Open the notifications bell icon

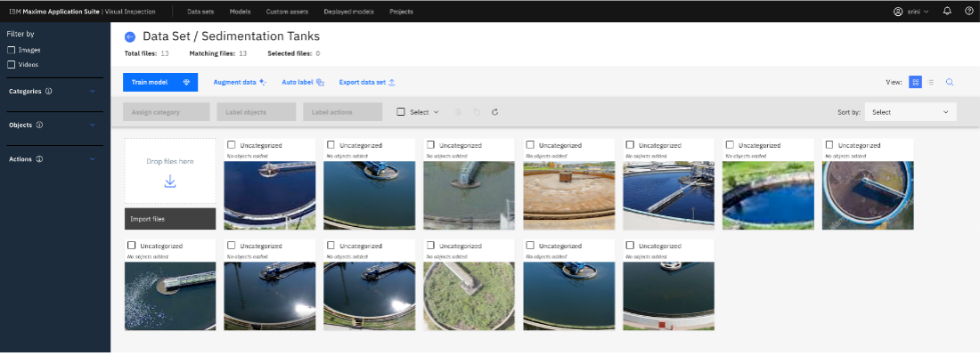click(947, 12)
